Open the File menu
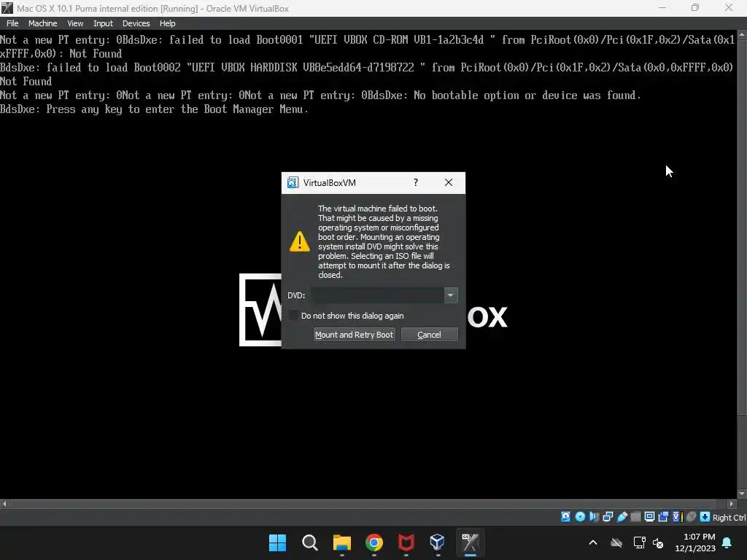This screenshot has height=560, width=747. 12,23
